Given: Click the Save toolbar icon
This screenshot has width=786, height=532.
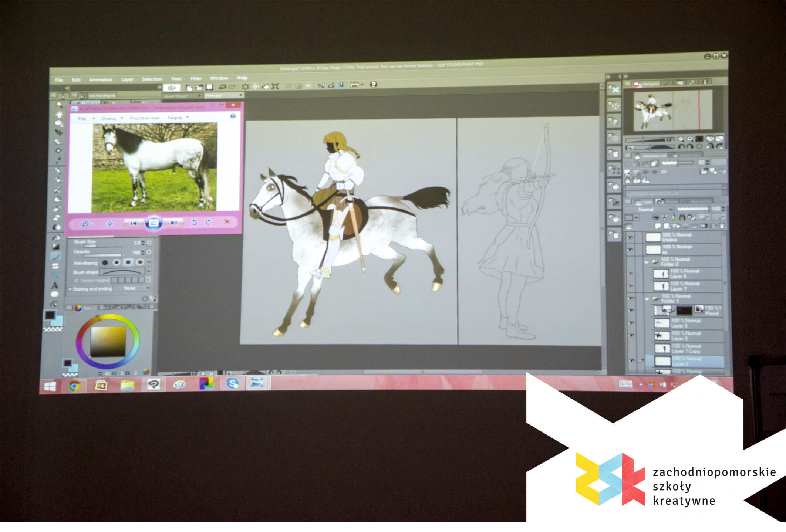Looking at the screenshot, I should pyautogui.click(x=209, y=87).
